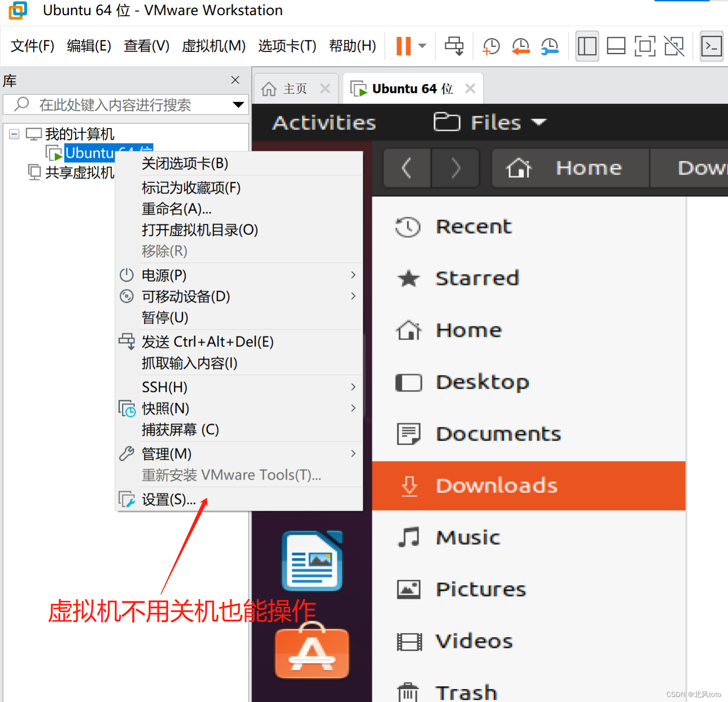
Task: Toggle the library sidebar view icon
Action: pos(587,46)
